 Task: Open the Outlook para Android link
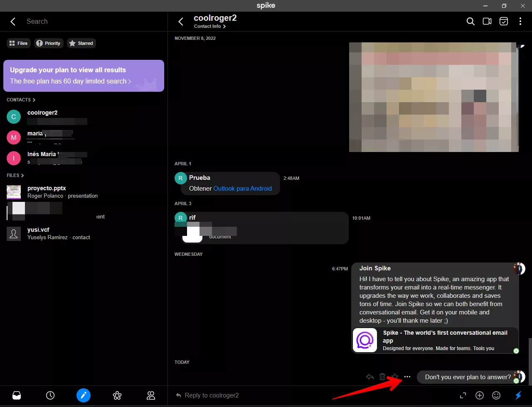pyautogui.click(x=242, y=189)
